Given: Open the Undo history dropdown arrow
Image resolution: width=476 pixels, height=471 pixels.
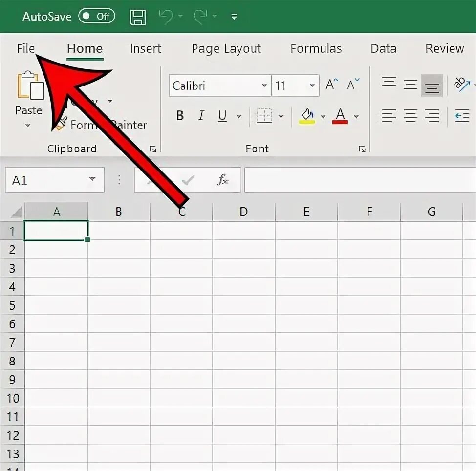Looking at the screenshot, I should tap(181, 16).
